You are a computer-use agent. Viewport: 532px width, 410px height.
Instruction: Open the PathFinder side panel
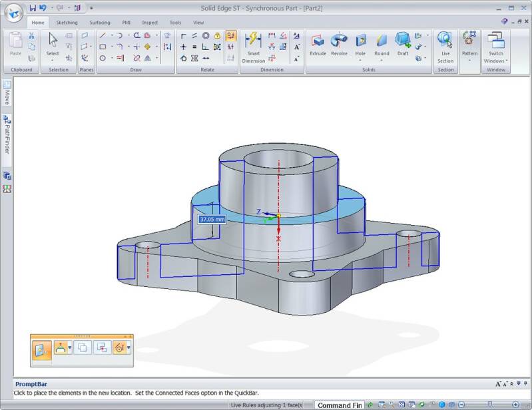click(7, 136)
